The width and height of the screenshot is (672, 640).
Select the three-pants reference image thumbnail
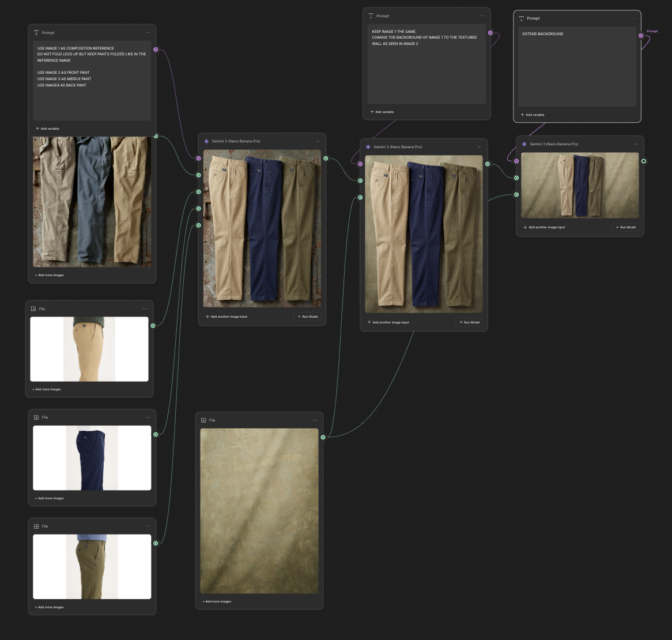(x=92, y=202)
